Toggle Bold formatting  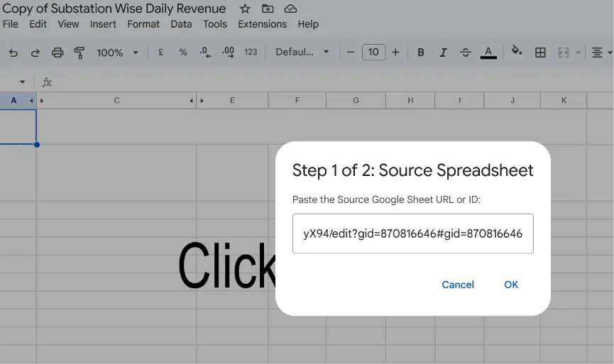[x=421, y=53]
